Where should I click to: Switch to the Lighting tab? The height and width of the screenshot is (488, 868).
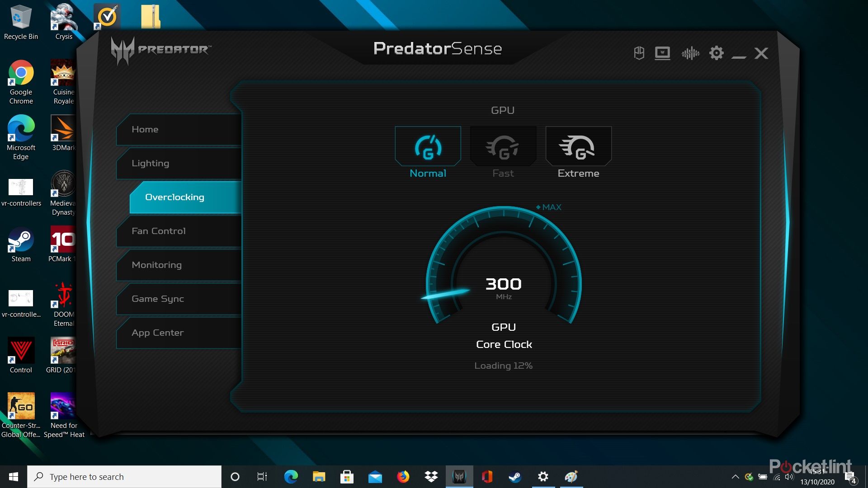pyautogui.click(x=151, y=163)
